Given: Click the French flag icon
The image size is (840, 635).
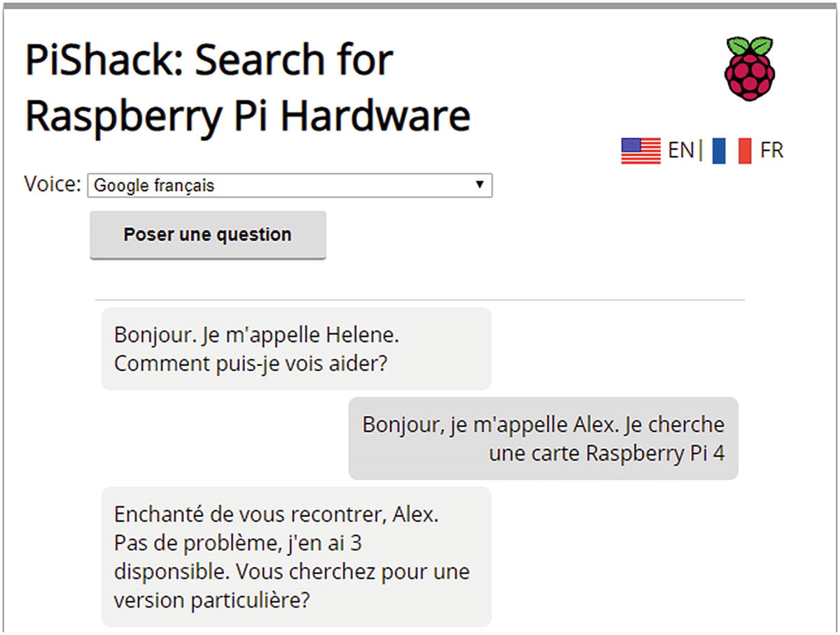Looking at the screenshot, I should point(731,151).
